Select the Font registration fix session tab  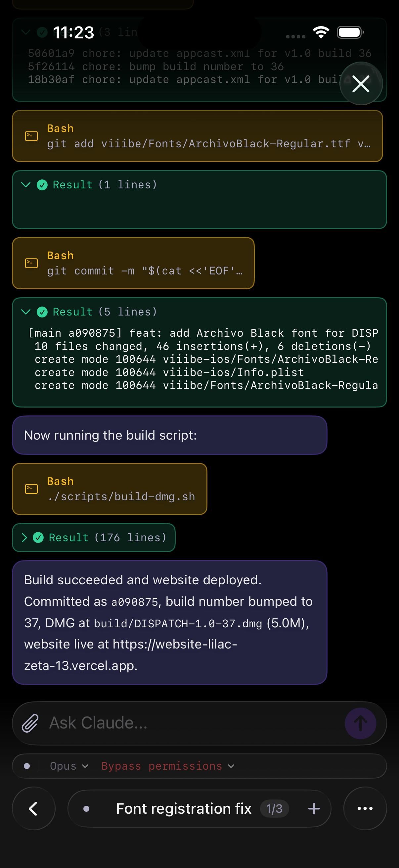(x=184, y=808)
